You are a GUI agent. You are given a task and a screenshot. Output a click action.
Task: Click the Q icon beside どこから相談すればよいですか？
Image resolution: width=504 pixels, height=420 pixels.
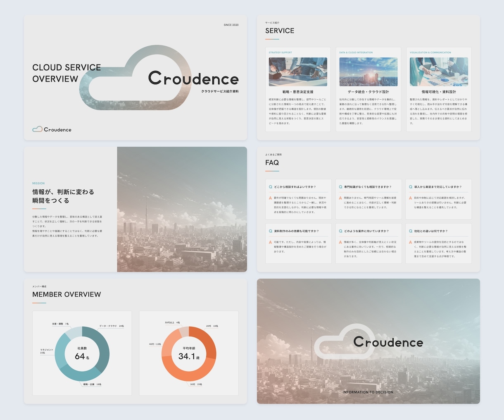(x=271, y=187)
